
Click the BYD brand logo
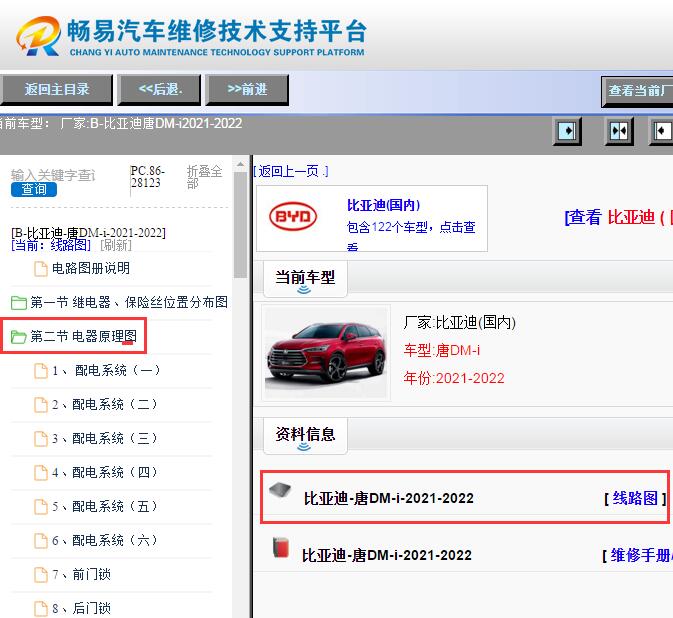(293, 216)
